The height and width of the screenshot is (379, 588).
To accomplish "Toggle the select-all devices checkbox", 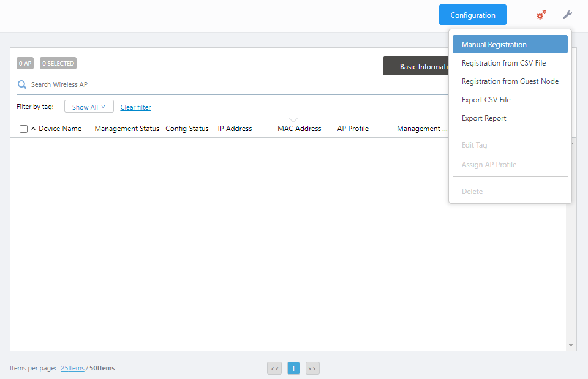I will [23, 129].
